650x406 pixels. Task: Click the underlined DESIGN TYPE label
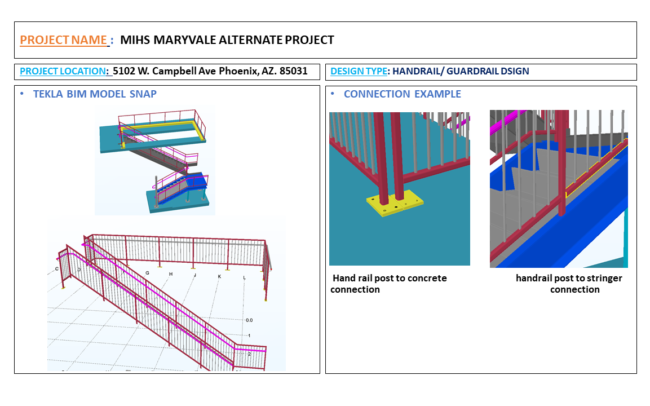[x=359, y=72]
